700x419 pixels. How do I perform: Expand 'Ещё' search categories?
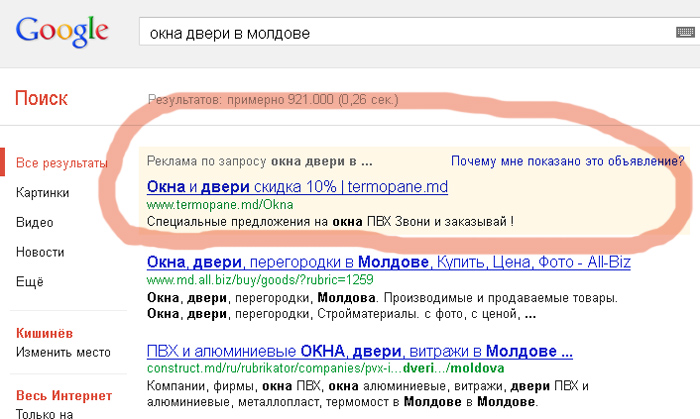click(29, 282)
